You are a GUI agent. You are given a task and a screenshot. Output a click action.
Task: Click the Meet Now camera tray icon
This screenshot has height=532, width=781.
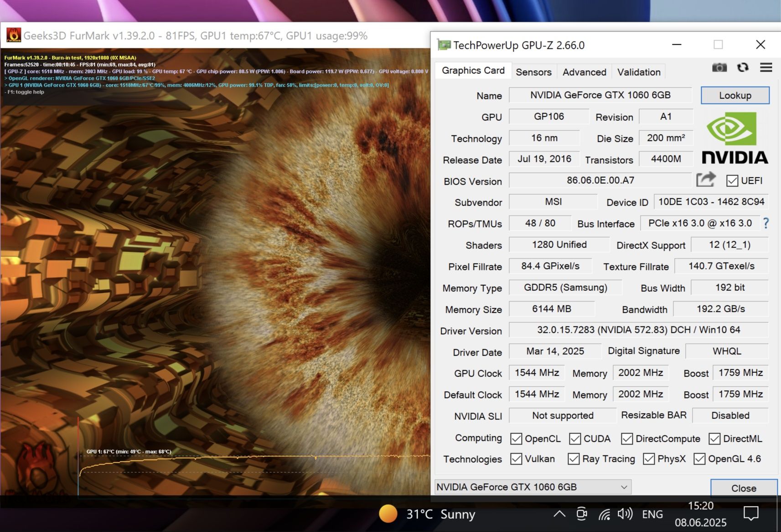582,514
